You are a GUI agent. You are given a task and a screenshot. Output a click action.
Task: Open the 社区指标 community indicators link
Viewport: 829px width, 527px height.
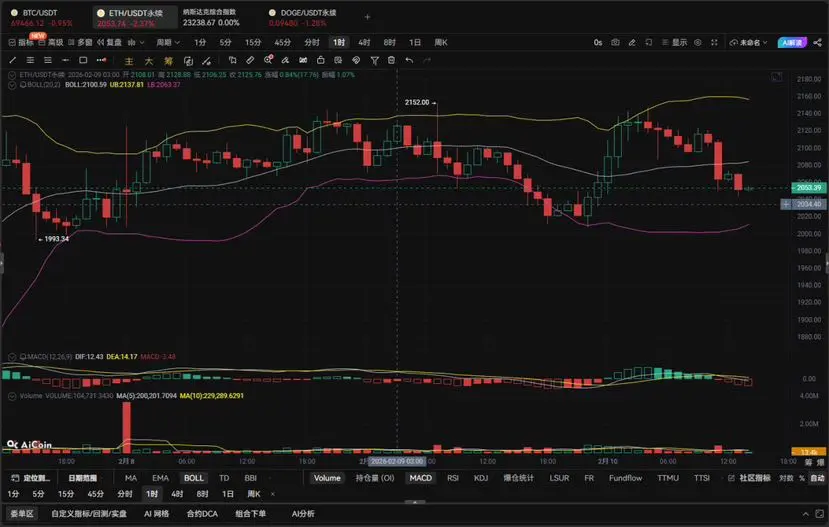tap(750, 478)
